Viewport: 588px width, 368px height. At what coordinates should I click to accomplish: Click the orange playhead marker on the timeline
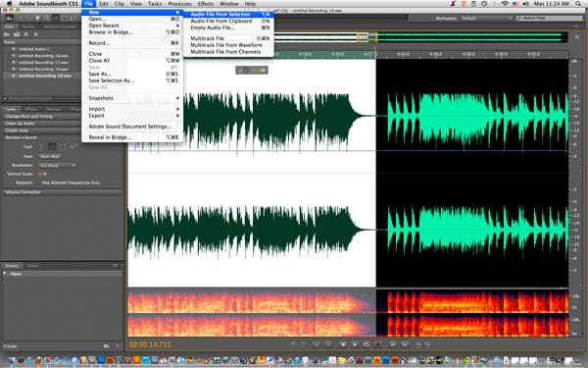375,49
